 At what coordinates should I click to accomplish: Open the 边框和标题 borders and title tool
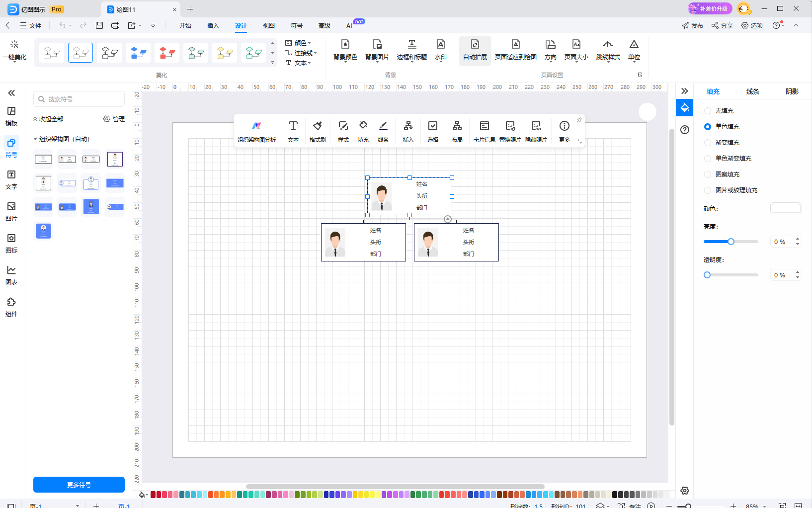412,50
